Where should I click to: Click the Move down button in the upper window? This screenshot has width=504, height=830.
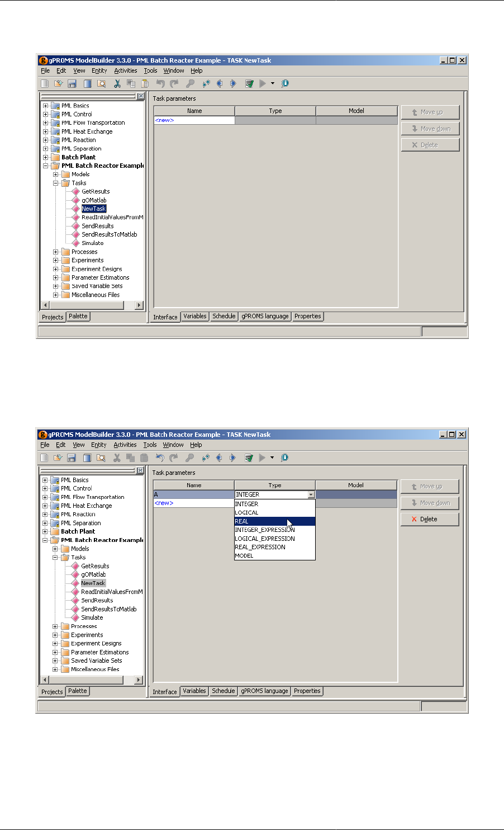pos(430,129)
